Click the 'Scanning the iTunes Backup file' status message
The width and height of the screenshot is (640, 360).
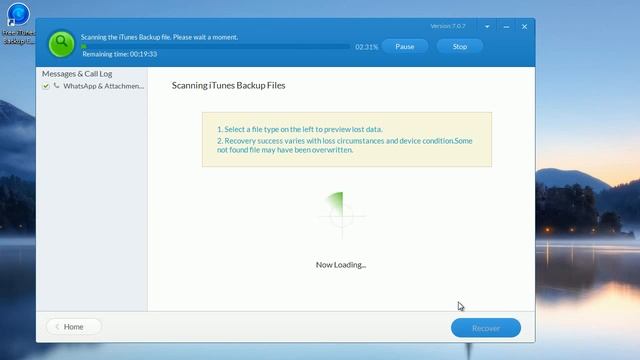(x=159, y=37)
